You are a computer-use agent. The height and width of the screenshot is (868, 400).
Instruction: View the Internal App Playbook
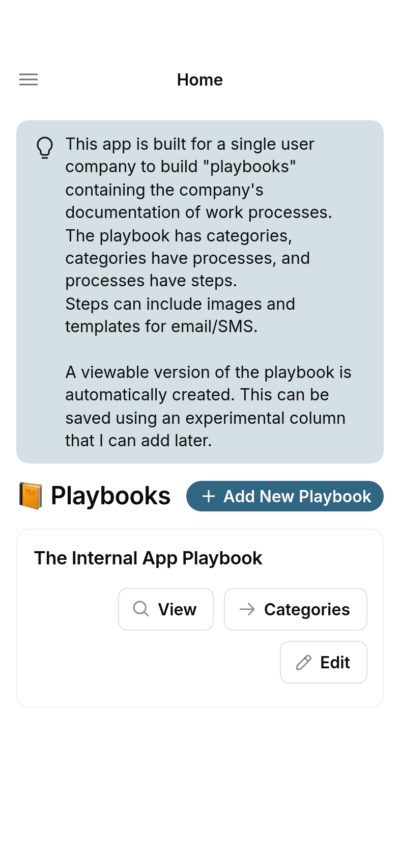(166, 609)
